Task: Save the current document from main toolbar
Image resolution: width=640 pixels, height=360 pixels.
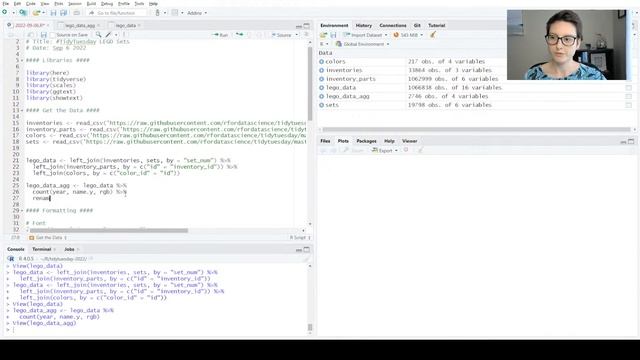Action: click(x=53, y=13)
